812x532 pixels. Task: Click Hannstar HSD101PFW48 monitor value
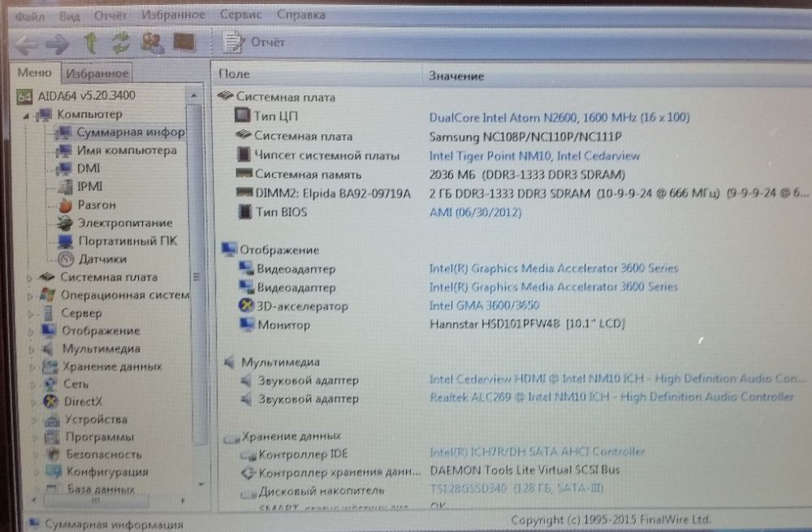click(527, 324)
